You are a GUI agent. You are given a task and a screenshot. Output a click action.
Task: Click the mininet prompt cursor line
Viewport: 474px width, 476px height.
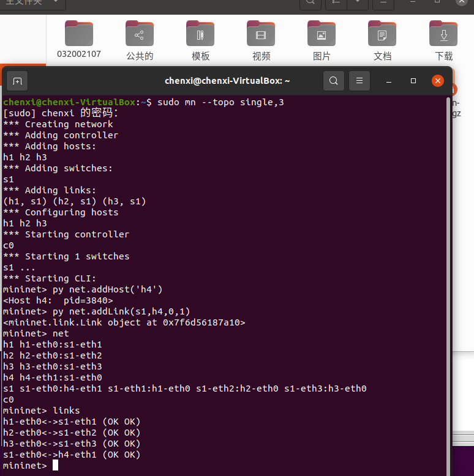(x=31, y=466)
